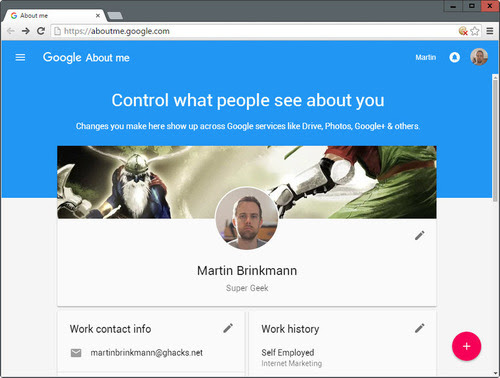Screen dimensions: 500x378
Task: Click the Google notifications bell icon
Action: (454, 57)
